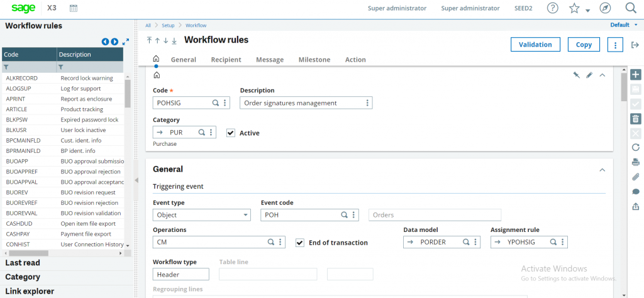
Task: Click the comment bubble icon
Action: click(635, 192)
